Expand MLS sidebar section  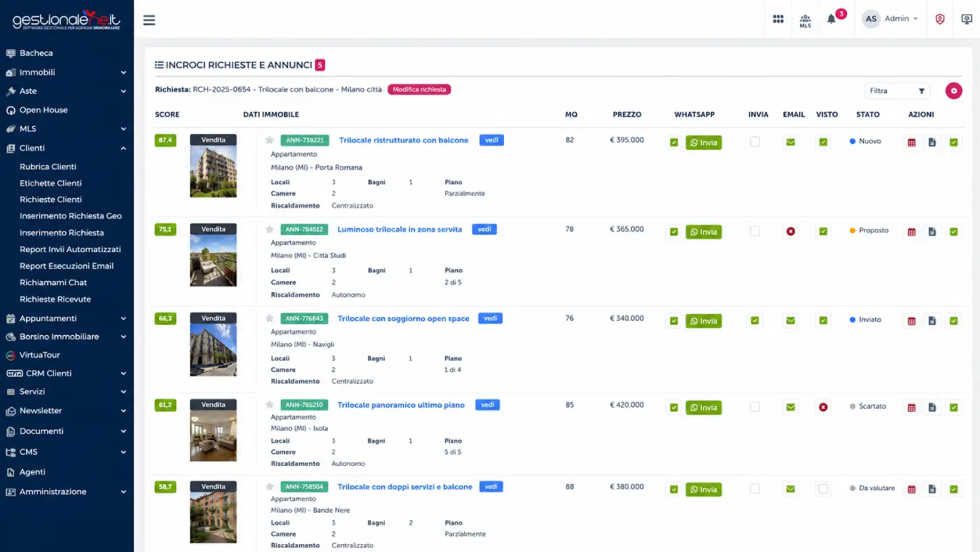tap(66, 129)
